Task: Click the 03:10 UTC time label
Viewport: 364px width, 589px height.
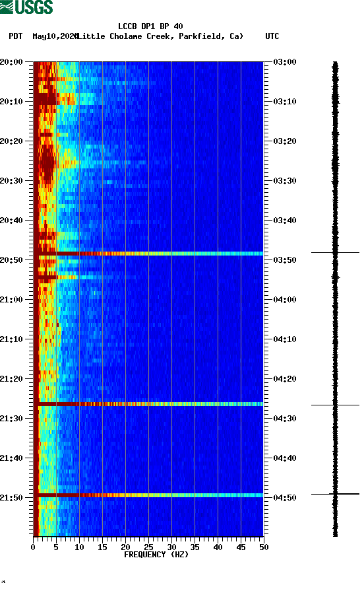Action: [x=285, y=102]
